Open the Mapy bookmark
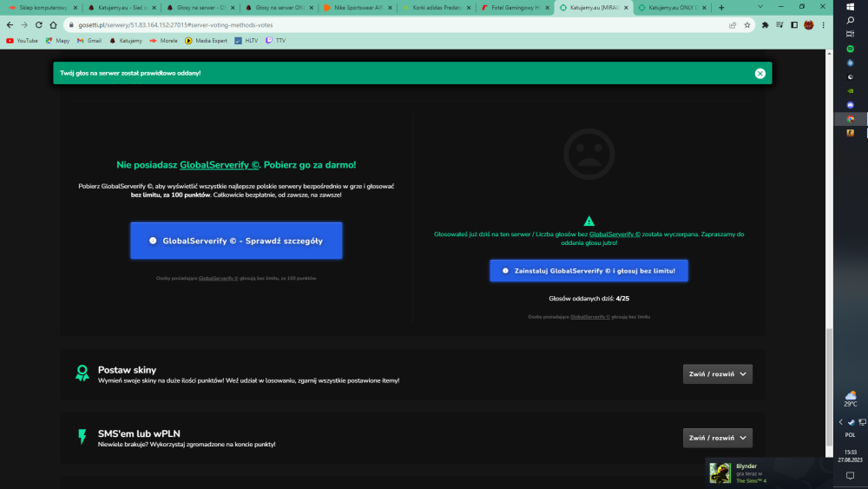This screenshot has height=489, width=868. [x=57, y=41]
